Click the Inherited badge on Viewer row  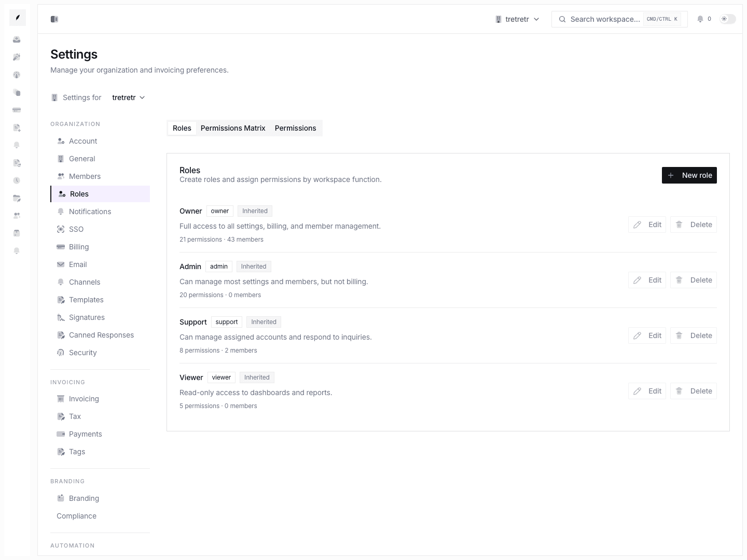click(x=257, y=377)
